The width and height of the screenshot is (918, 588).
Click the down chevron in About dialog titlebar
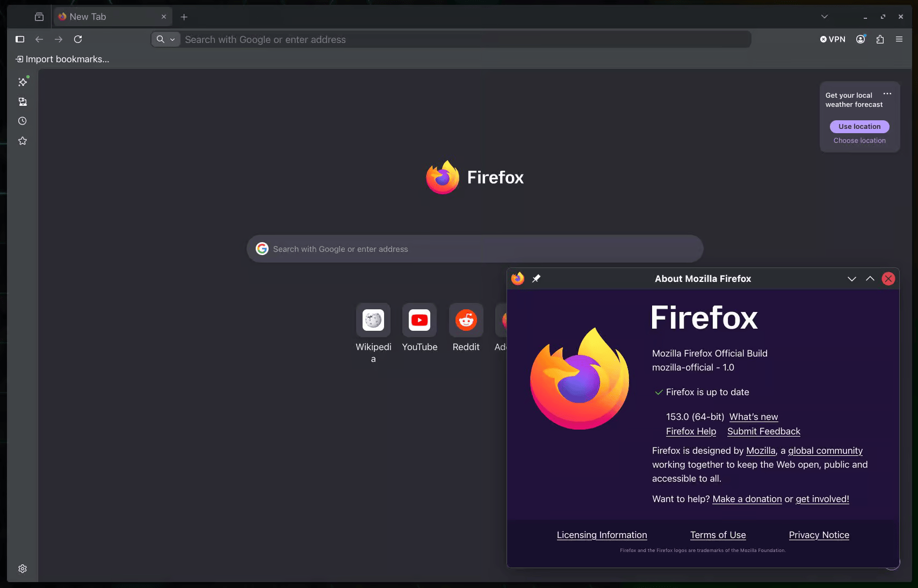[x=852, y=279]
